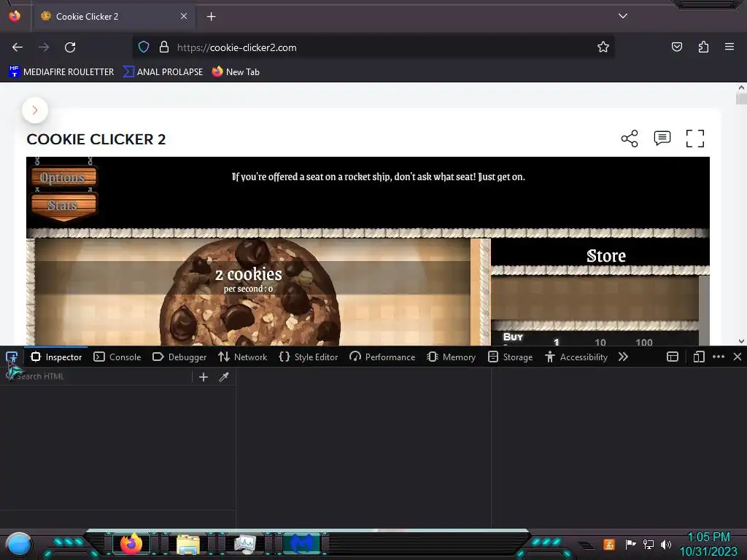Open the monitor app on the taskbar
The width and height of the screenshot is (747, 560).
245,544
